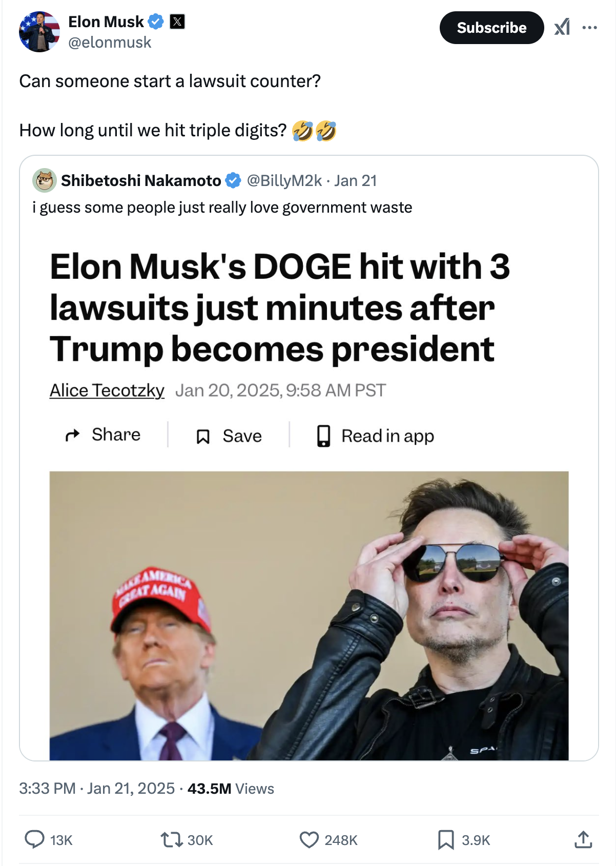Open the quoted tweet's Jan 21 date
The image size is (616, 866).
pyautogui.click(x=356, y=180)
